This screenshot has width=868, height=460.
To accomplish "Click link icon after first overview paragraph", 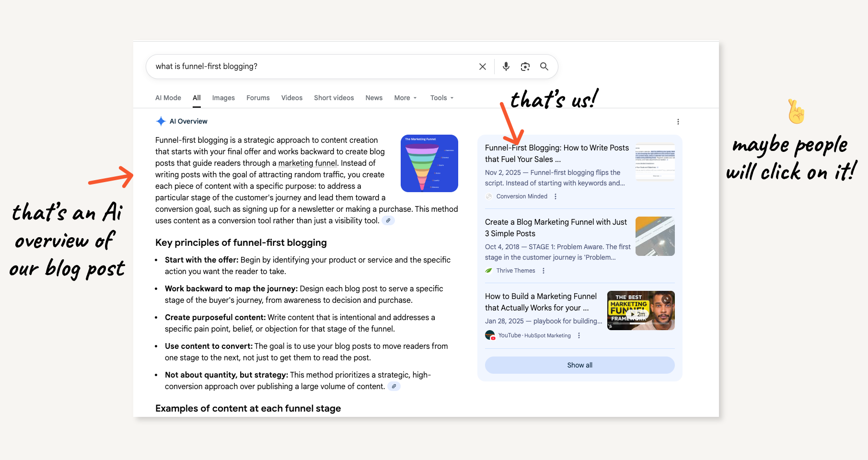I will pyautogui.click(x=388, y=221).
